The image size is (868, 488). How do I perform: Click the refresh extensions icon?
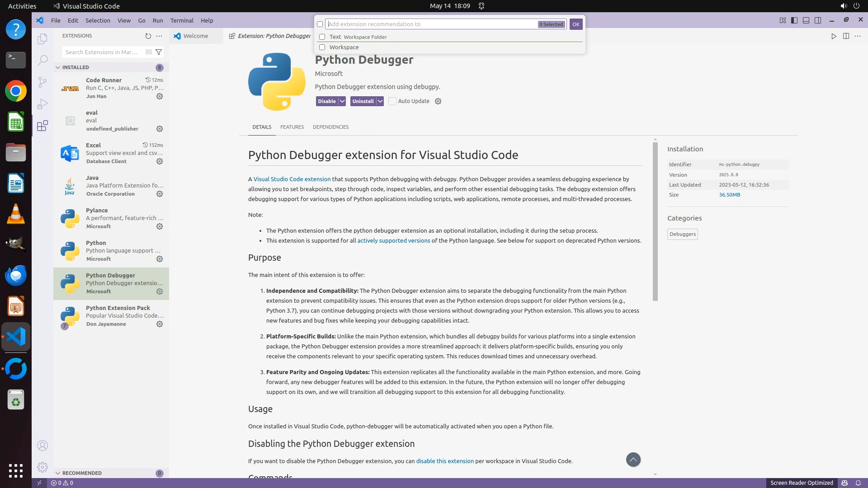148,36
